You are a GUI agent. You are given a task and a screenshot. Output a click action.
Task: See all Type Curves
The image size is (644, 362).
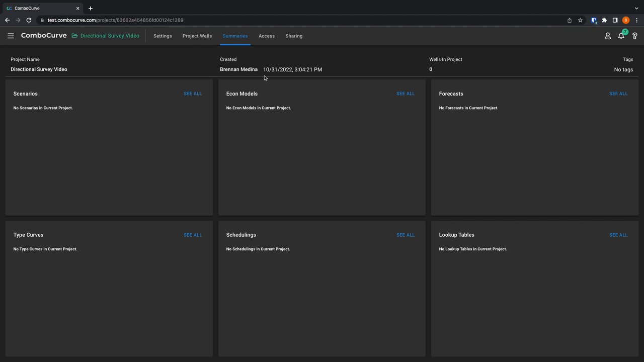[x=193, y=235]
